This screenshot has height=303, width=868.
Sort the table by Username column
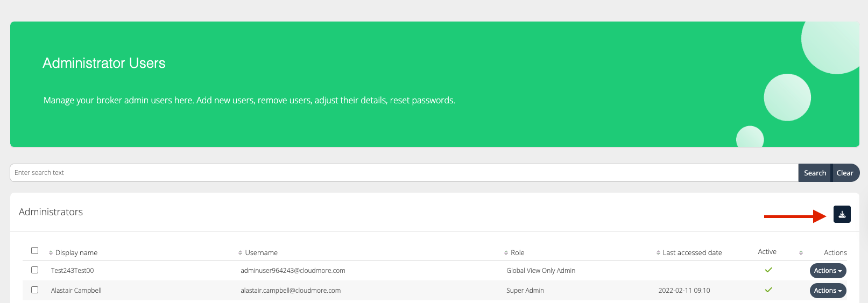[x=261, y=253]
